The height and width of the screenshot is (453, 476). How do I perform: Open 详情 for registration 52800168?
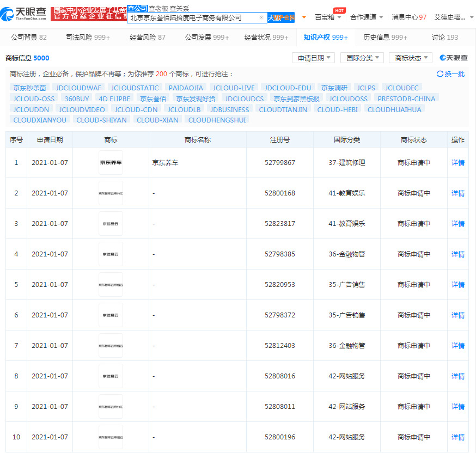[x=458, y=193]
